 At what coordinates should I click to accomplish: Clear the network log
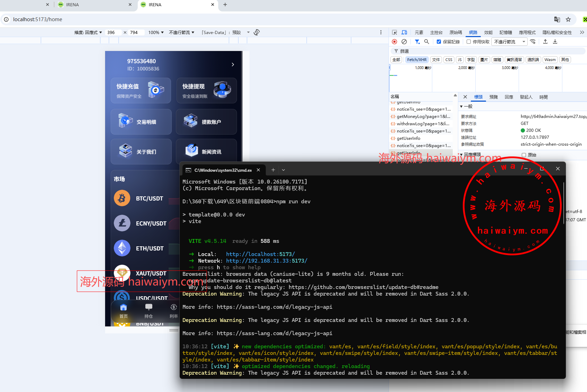(404, 42)
